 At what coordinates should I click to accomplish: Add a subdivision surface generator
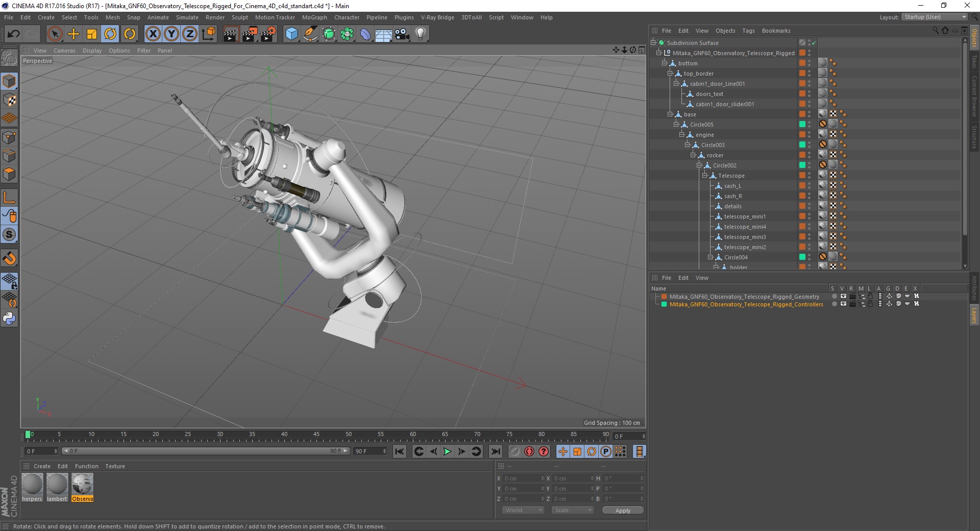329,34
